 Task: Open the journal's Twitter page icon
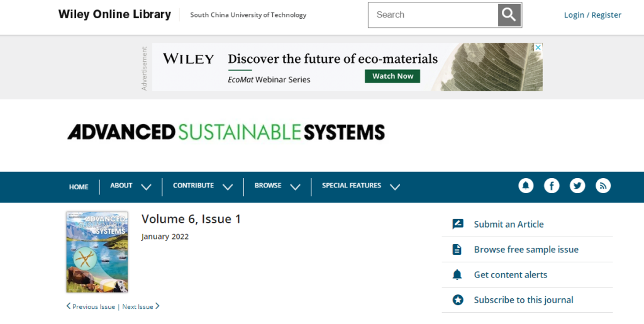[577, 186]
